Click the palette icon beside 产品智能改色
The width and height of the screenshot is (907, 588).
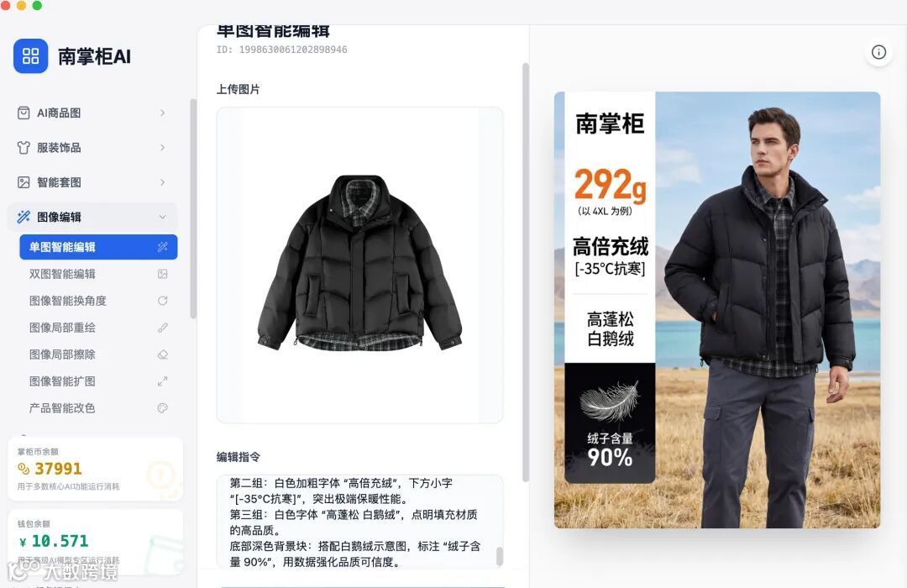coord(163,408)
